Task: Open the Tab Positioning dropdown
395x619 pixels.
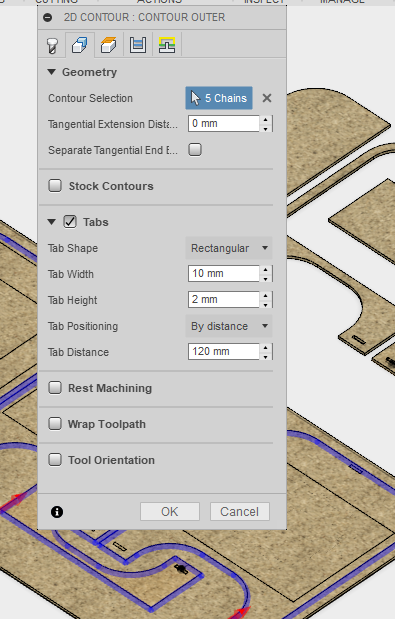Action: pos(229,326)
